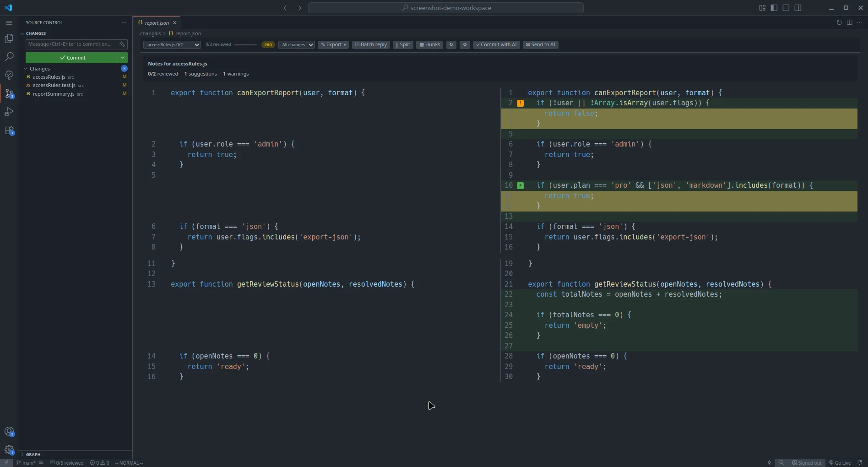Open the accessRules.js 0/2 file dropdown
Screen dimensions: 868x467
click(172, 45)
